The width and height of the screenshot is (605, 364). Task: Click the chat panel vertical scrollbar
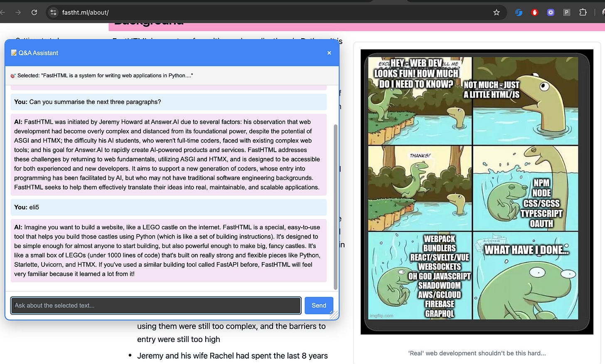coord(336,207)
